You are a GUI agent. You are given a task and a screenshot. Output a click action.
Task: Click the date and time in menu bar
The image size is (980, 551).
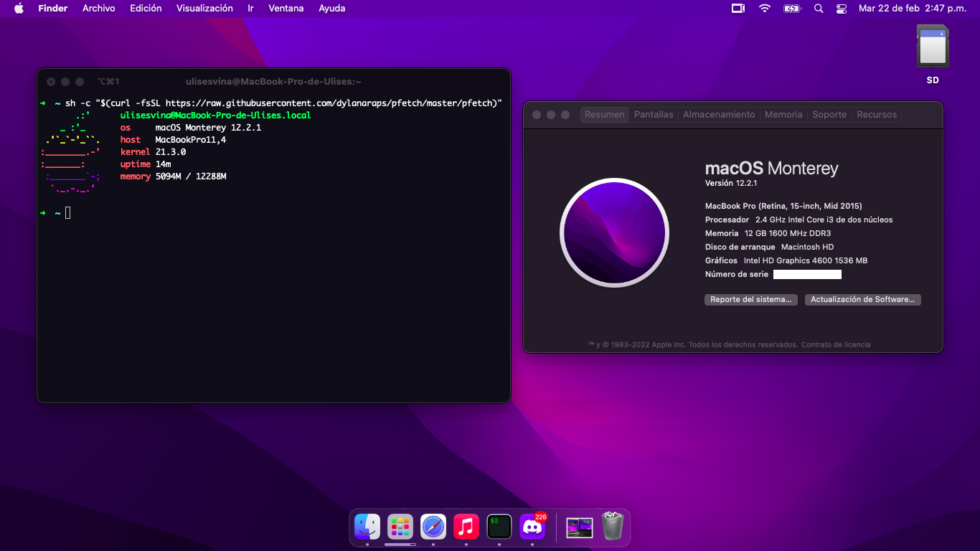point(914,9)
